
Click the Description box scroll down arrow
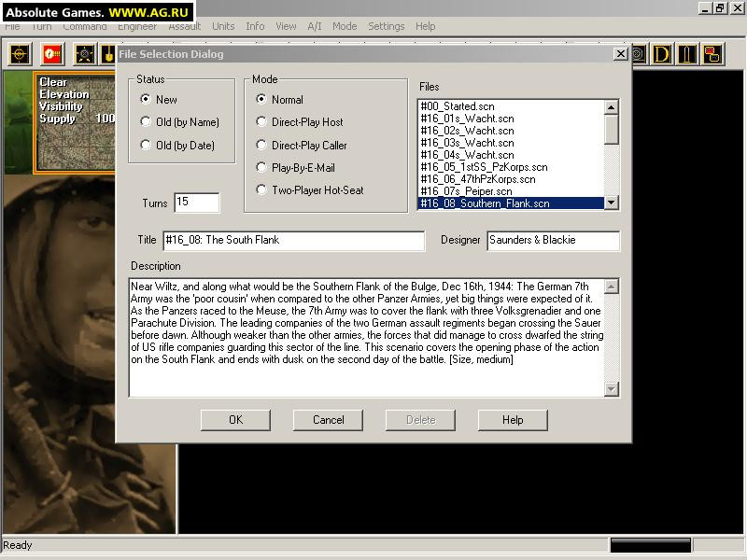point(612,389)
